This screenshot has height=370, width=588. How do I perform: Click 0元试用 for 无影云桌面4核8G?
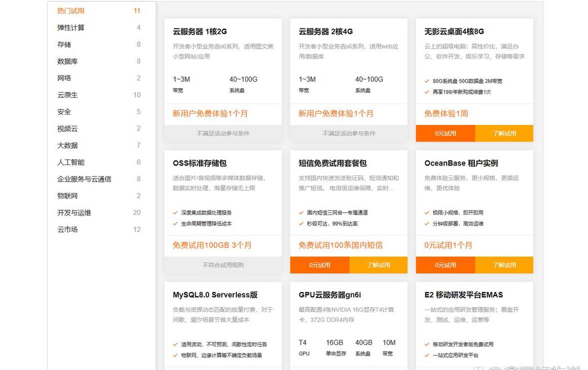[x=445, y=133]
